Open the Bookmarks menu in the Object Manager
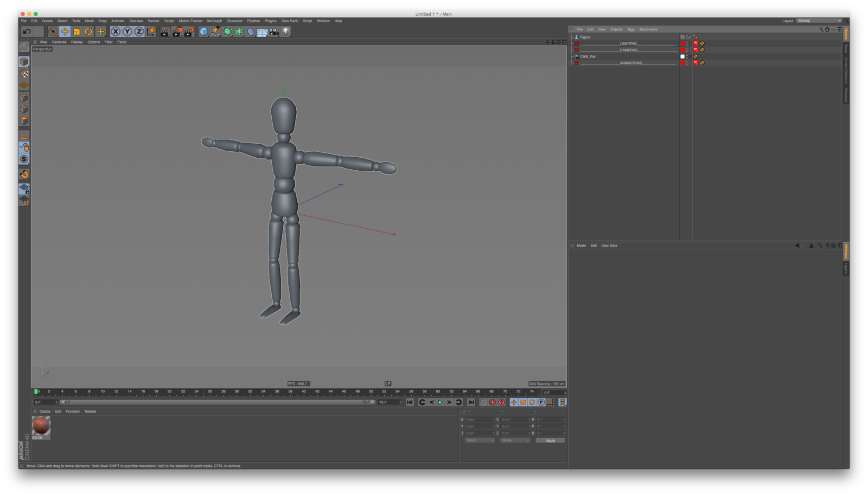 click(647, 29)
